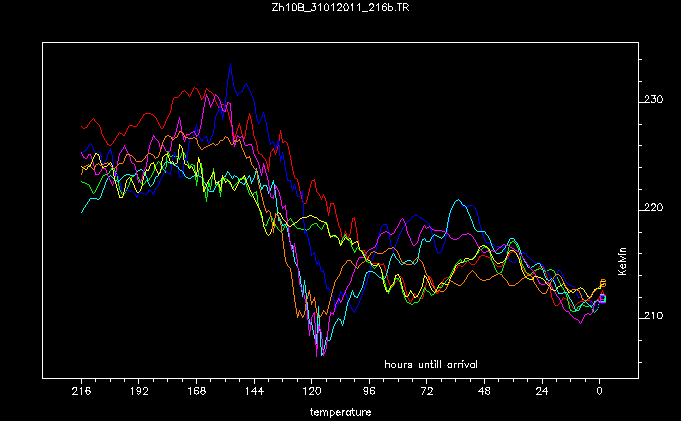Viewport: 681px width, 421px height.
Task: Click the 120 x-axis tick label
Action: (312, 393)
